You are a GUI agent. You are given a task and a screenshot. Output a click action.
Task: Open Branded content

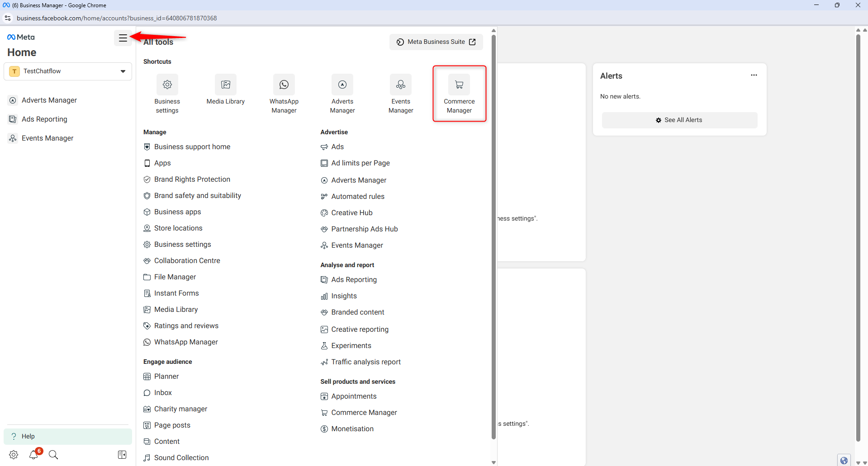click(353, 312)
